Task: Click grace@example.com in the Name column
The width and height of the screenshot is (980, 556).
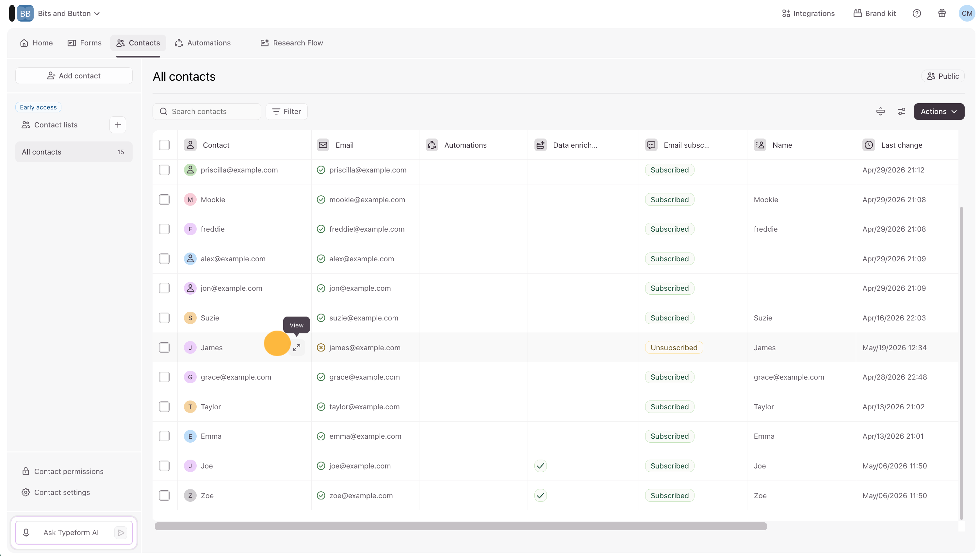Action: [x=789, y=377]
